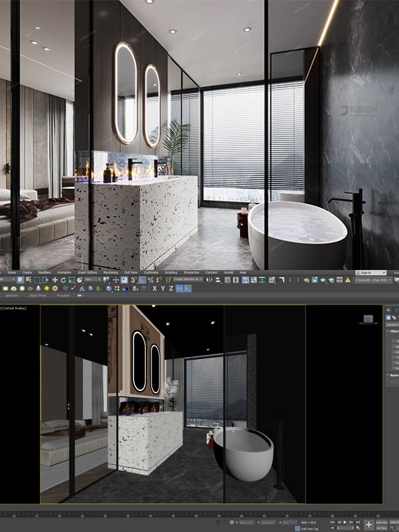Viewport: 399px width, 532px height.
Task: Open the Create panel plus icon
Action: 388,310
